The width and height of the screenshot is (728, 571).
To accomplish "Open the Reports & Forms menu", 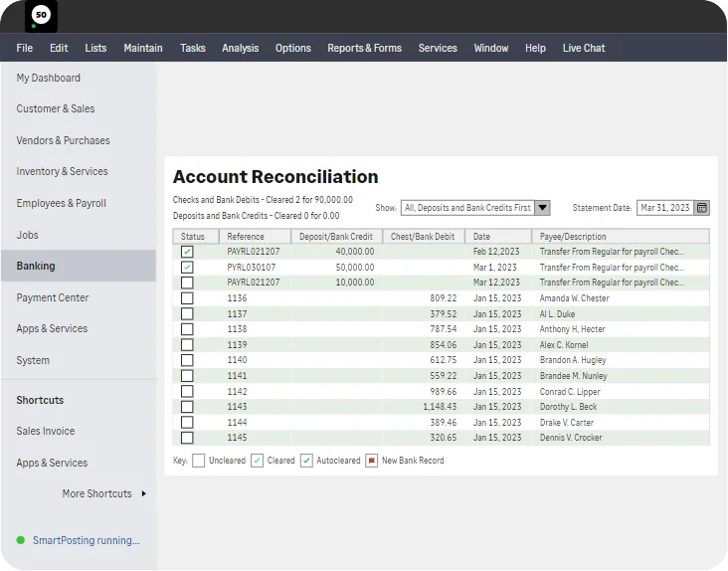I will click(364, 48).
